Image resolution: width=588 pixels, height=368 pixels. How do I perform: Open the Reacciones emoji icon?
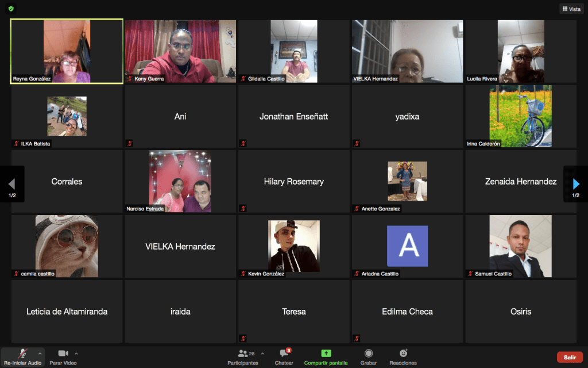point(403,354)
